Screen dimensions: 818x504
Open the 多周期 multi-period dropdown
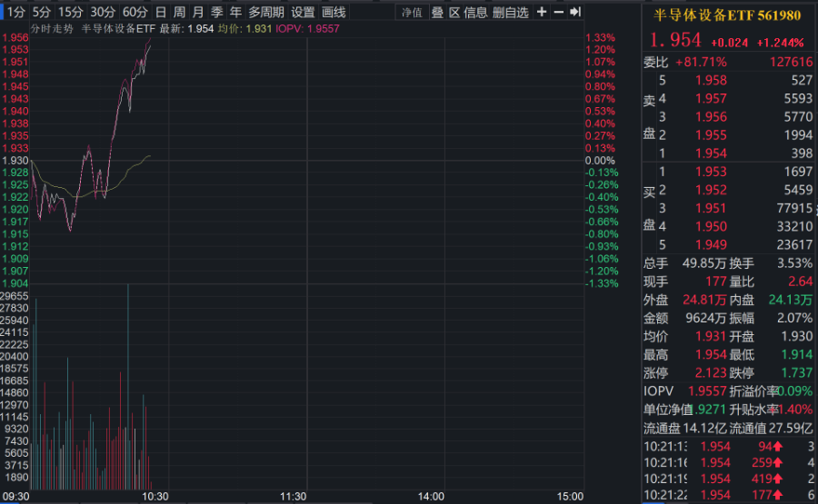(266, 12)
